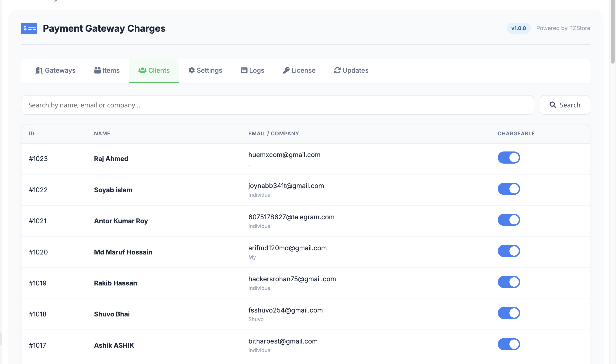The height and width of the screenshot is (364, 616).
Task: Click the refresh icon beside Updates
Action: pyautogui.click(x=337, y=70)
